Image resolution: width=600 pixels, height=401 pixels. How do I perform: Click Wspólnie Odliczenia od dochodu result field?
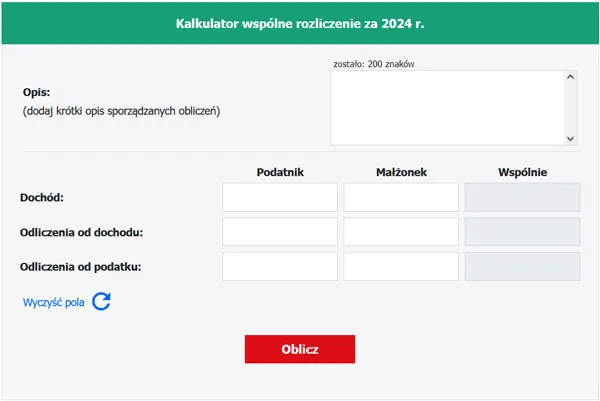click(522, 232)
